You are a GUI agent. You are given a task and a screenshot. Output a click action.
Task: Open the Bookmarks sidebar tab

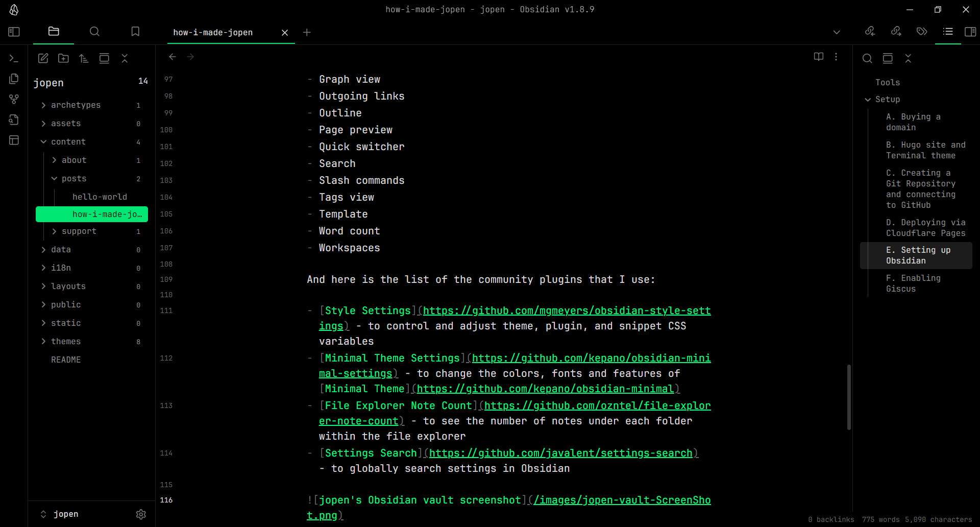coord(135,32)
